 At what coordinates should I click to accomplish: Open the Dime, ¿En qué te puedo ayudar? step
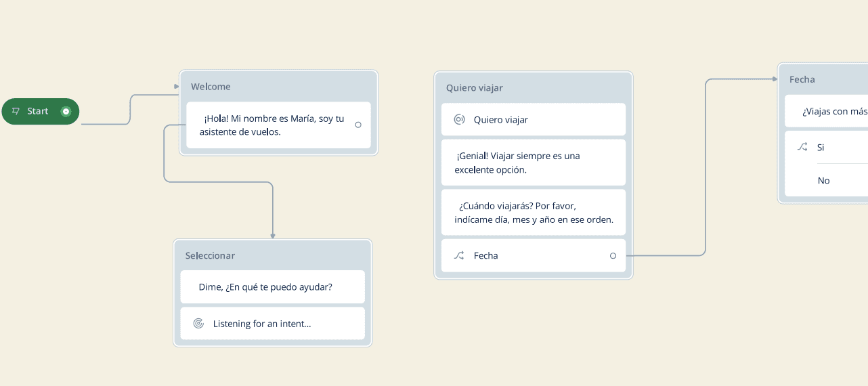pos(272,287)
